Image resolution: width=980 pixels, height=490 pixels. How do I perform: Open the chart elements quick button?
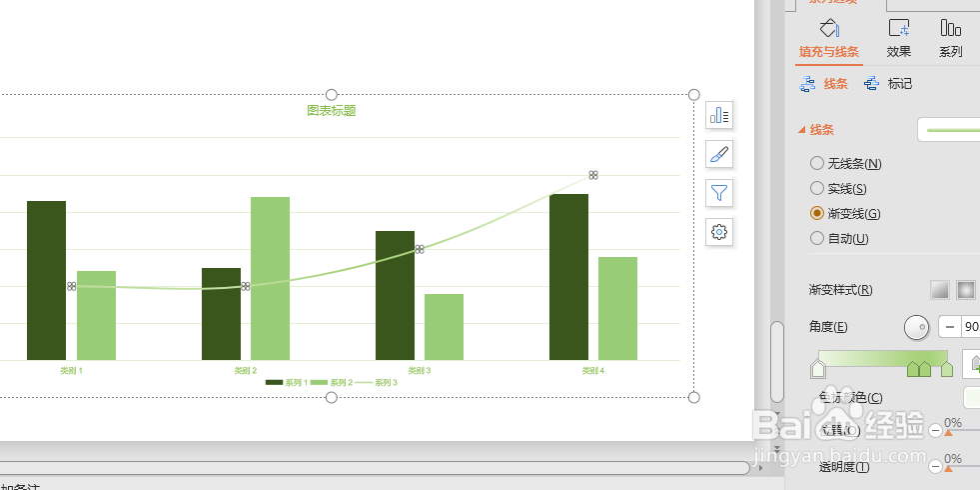point(719,115)
